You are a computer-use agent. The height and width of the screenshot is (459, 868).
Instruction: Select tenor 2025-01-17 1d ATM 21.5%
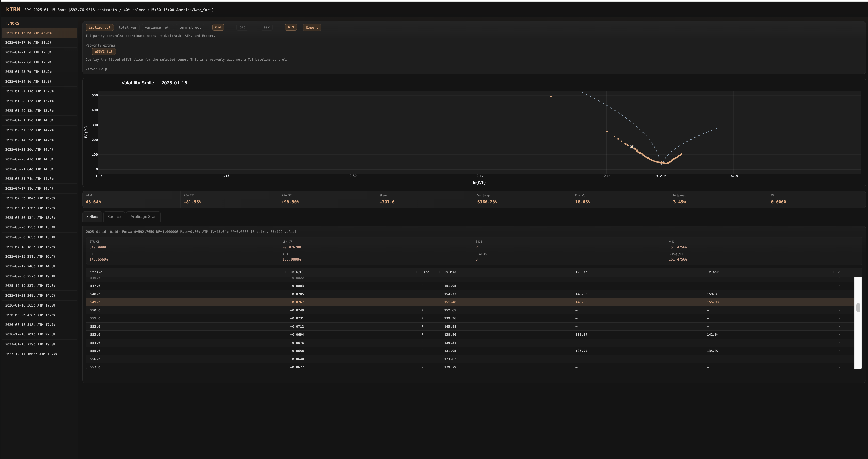point(28,42)
